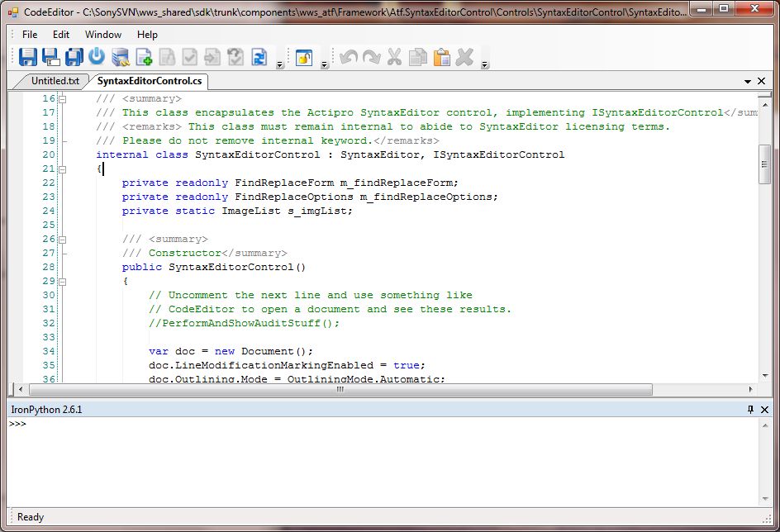The image size is (780, 532).
Task: Click the CodeEditor window title bar icon
Action: [x=13, y=12]
